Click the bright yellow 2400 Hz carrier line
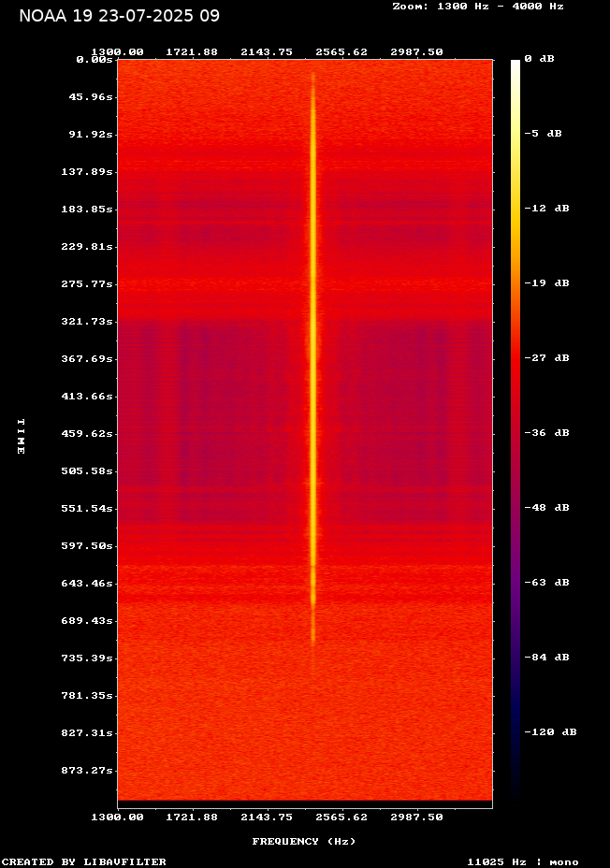This screenshot has width=610, height=868. (x=312, y=360)
